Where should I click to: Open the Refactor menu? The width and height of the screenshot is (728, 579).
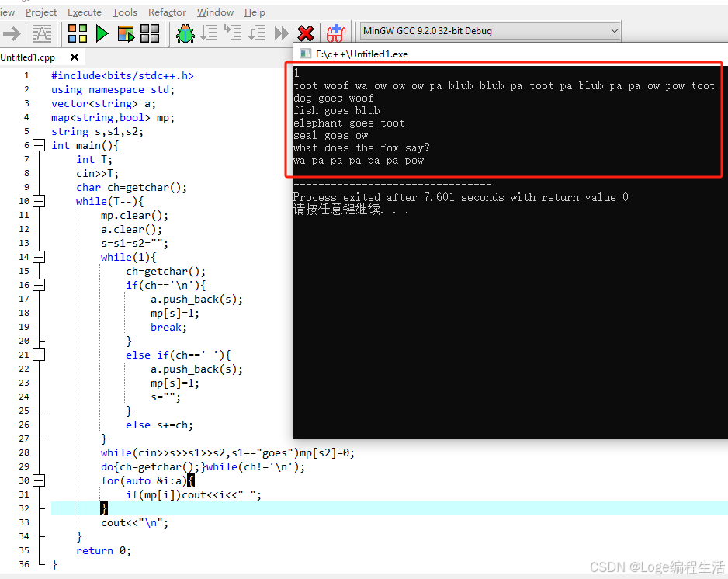tap(167, 12)
